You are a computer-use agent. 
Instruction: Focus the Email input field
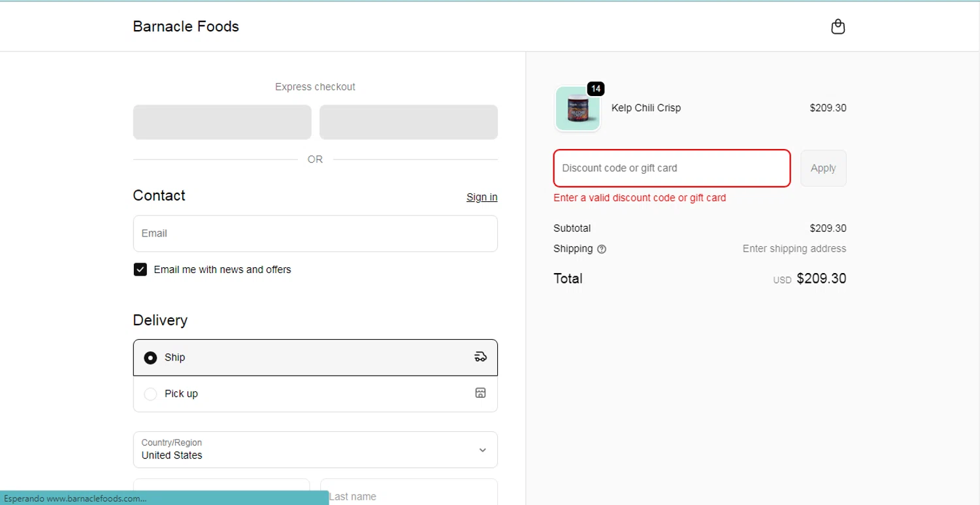(315, 233)
